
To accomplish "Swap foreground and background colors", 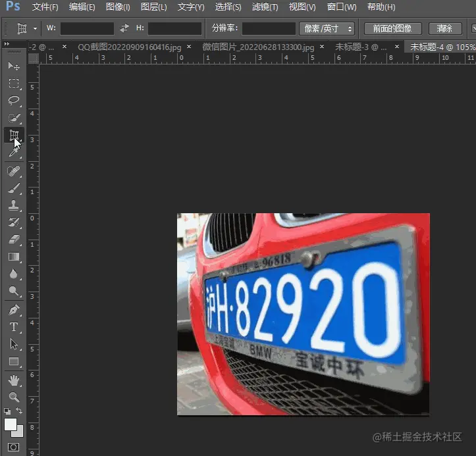I will [x=19, y=411].
